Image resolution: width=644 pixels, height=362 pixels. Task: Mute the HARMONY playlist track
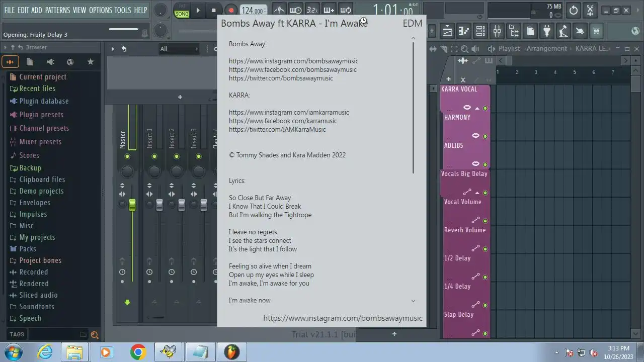(x=485, y=137)
